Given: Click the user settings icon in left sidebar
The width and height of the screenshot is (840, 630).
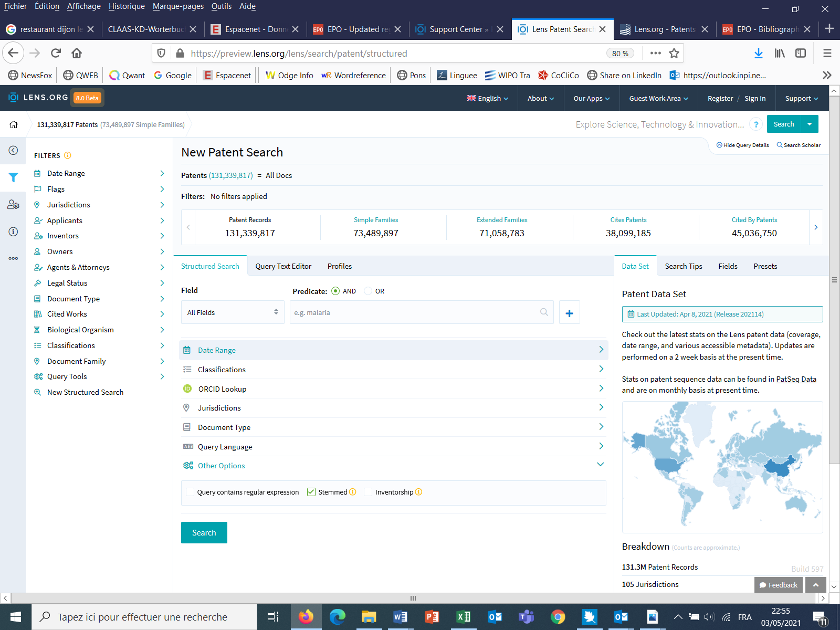Looking at the screenshot, I should [13, 205].
